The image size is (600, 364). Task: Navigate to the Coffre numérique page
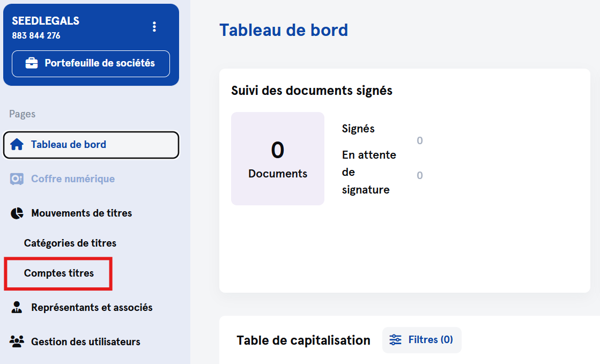[x=73, y=179]
